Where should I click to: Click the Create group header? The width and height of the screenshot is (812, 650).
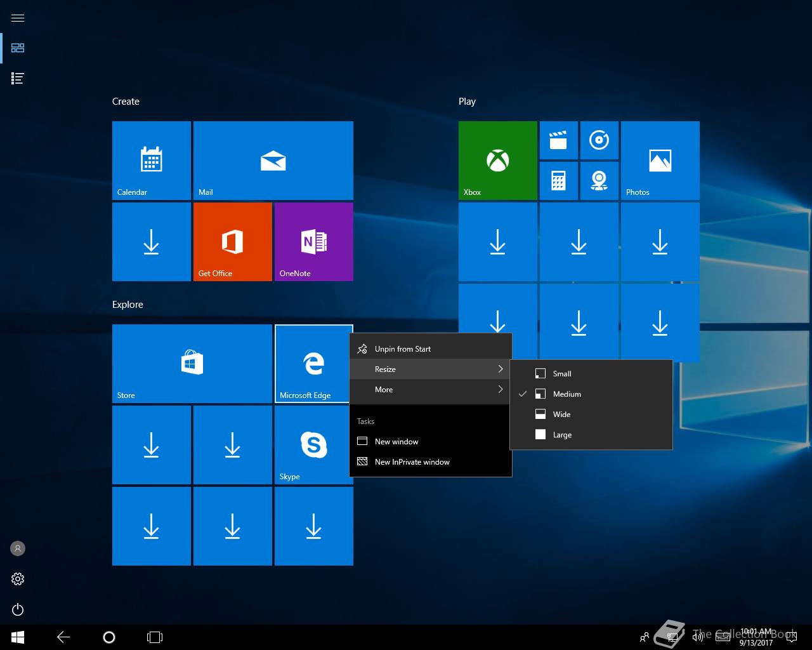coord(126,102)
